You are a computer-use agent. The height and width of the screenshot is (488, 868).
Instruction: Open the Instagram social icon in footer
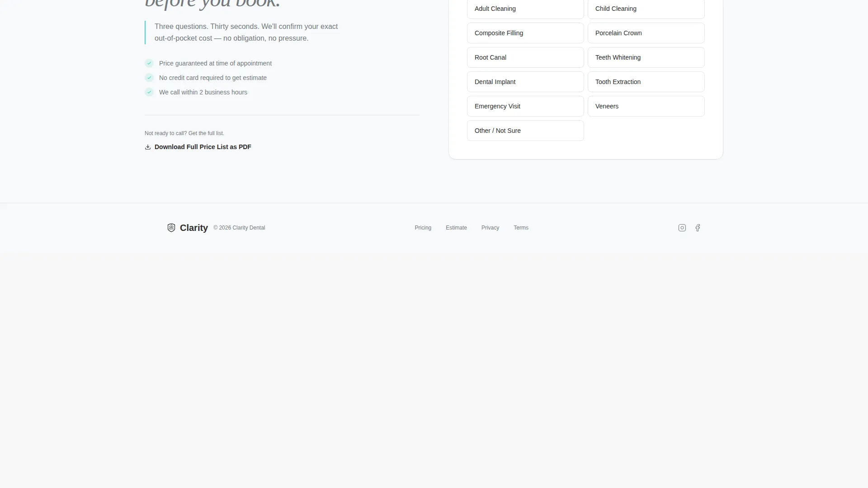[x=682, y=228]
